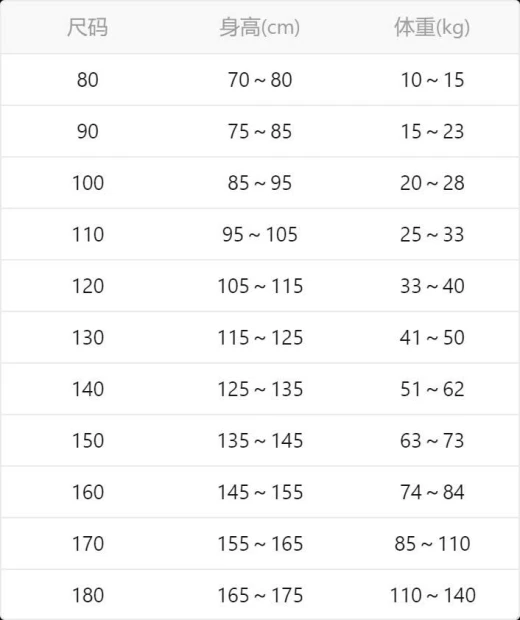This screenshot has height=620, width=520.
Task: Select size 180 cell
Action: pyautogui.click(x=88, y=595)
